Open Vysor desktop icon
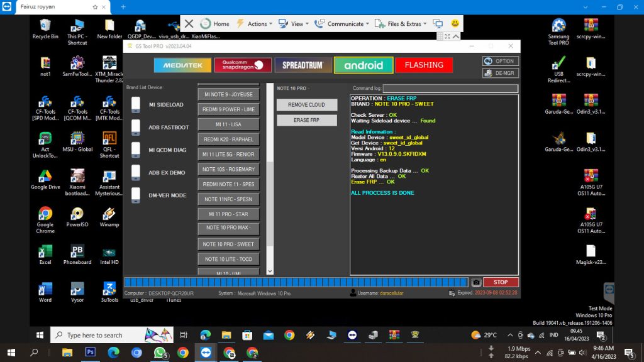 (x=77, y=293)
